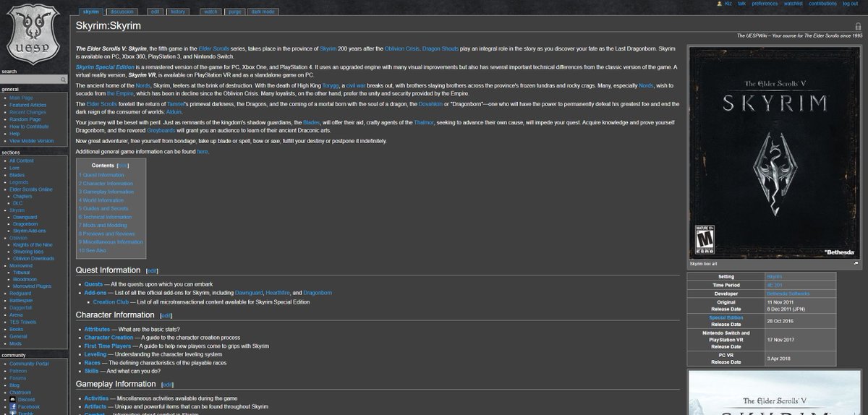The height and width of the screenshot is (415, 868).
Task: Open How to Contribute link
Action: (27, 127)
